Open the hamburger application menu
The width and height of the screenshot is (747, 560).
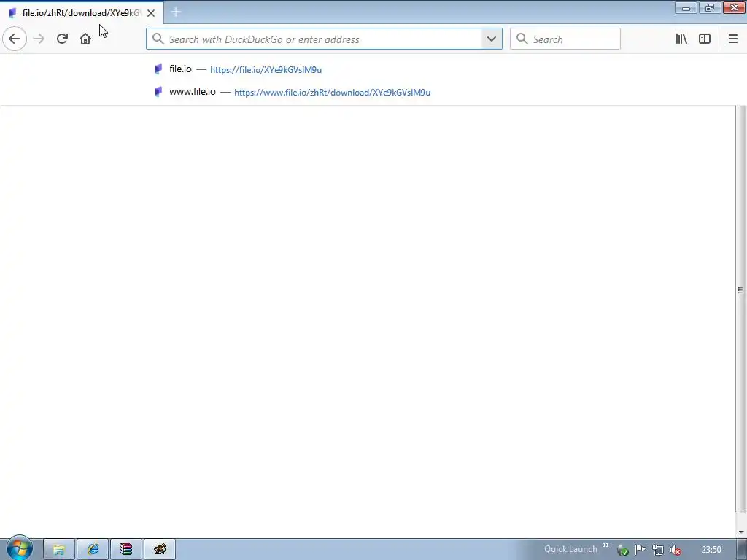(x=732, y=39)
